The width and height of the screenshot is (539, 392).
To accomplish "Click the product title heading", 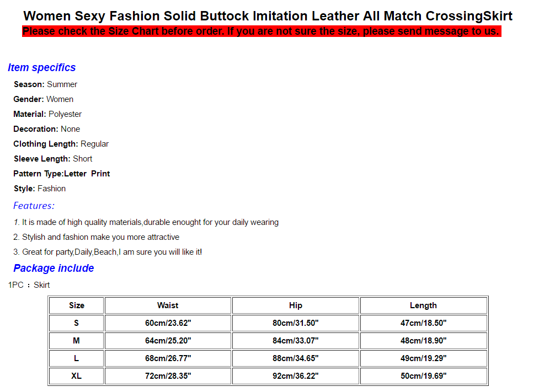I will [x=268, y=15].
